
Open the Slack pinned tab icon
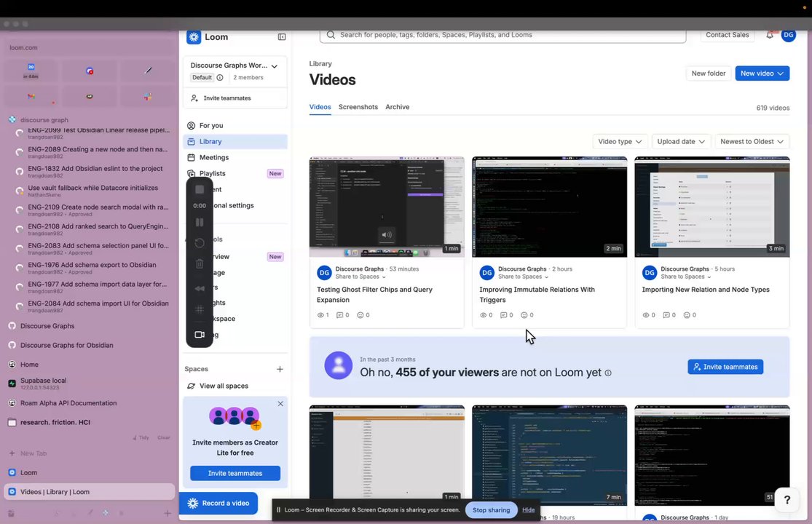point(148,97)
